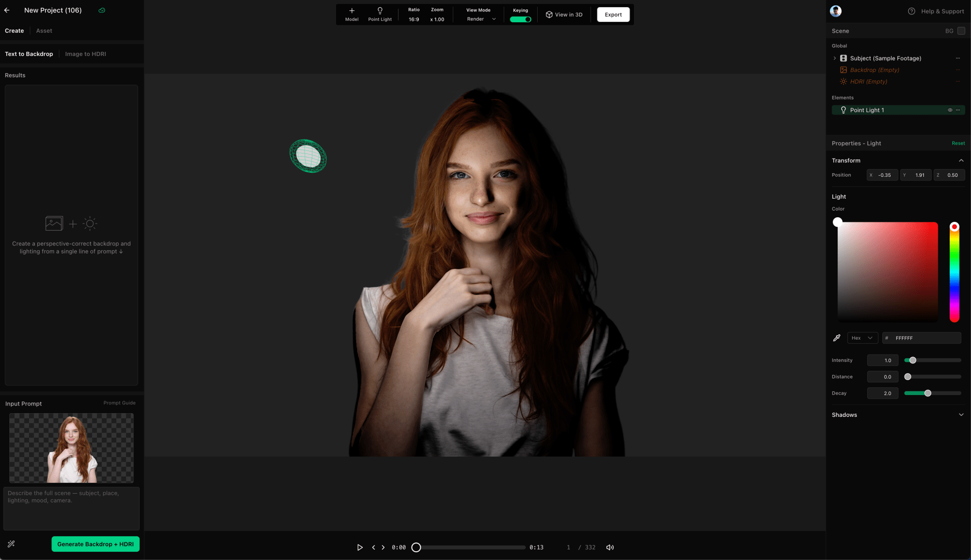Click the Export button
The width and height of the screenshot is (971, 560).
(613, 15)
